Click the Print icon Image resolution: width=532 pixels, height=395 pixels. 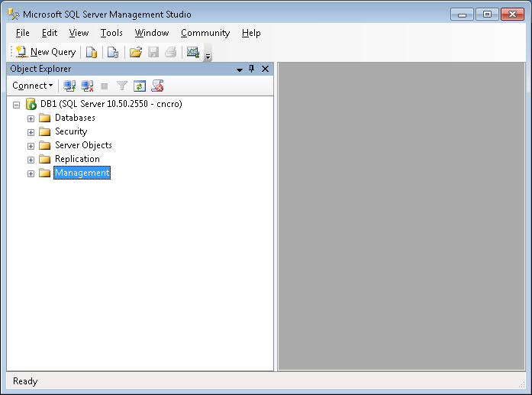tap(171, 52)
